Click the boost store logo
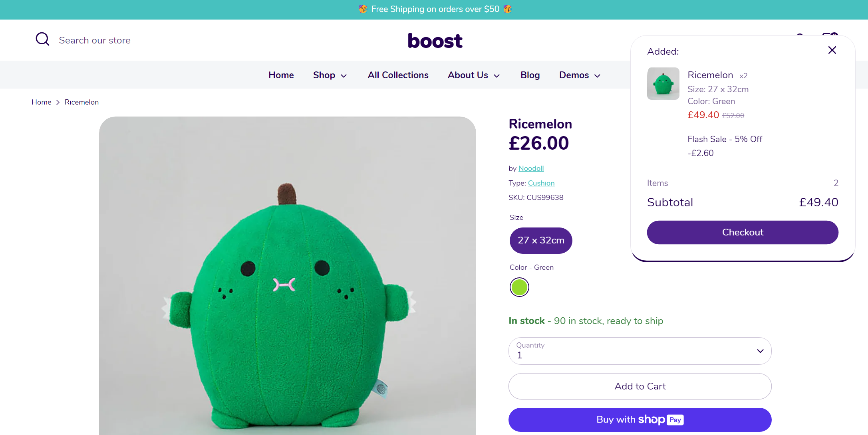The width and height of the screenshot is (868, 435). 435,40
